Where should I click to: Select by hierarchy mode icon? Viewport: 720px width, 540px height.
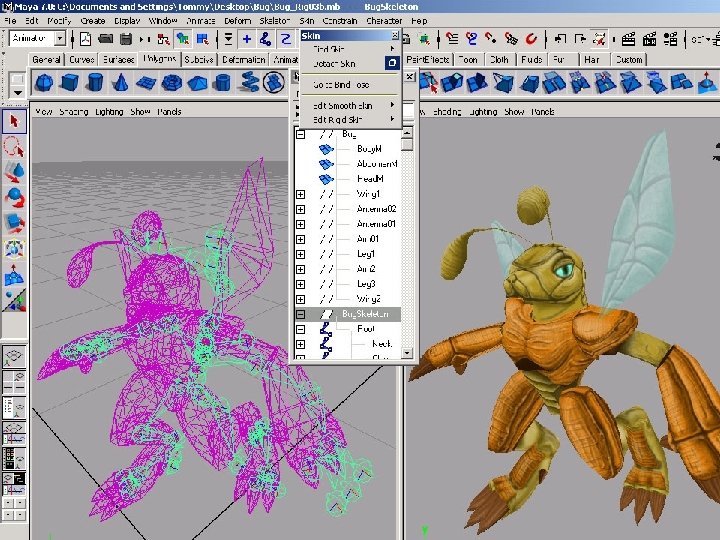163,39
